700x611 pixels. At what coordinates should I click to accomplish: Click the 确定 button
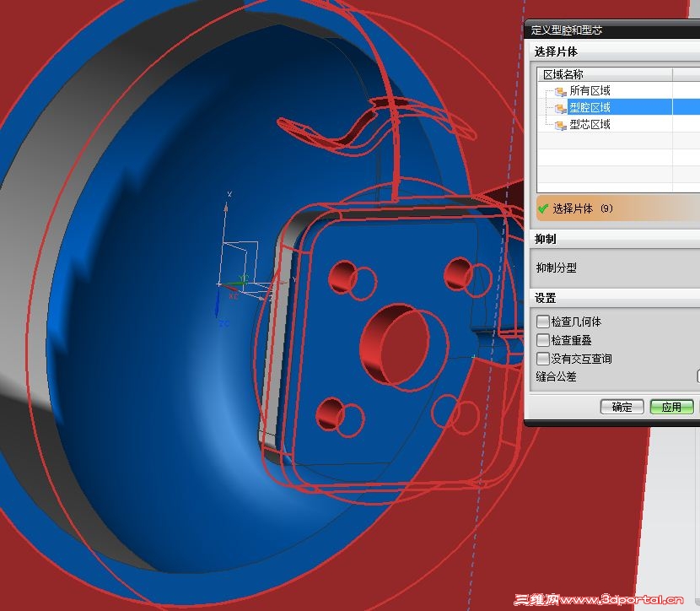coord(622,407)
